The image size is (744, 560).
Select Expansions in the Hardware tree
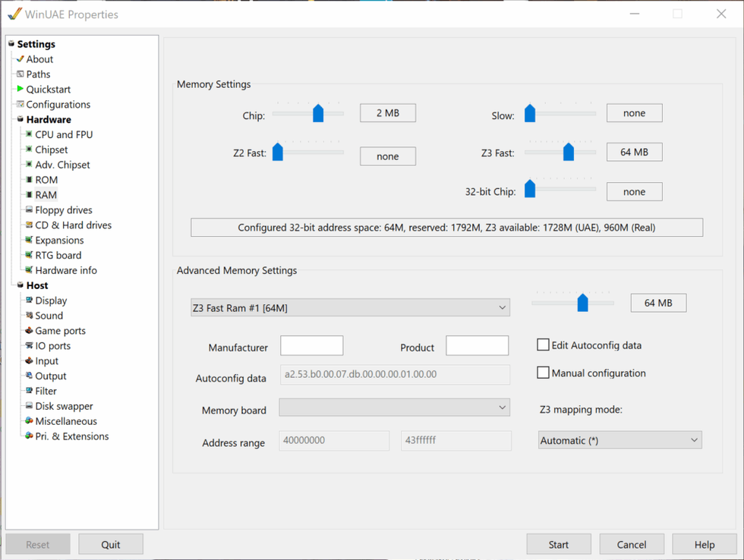(x=59, y=240)
